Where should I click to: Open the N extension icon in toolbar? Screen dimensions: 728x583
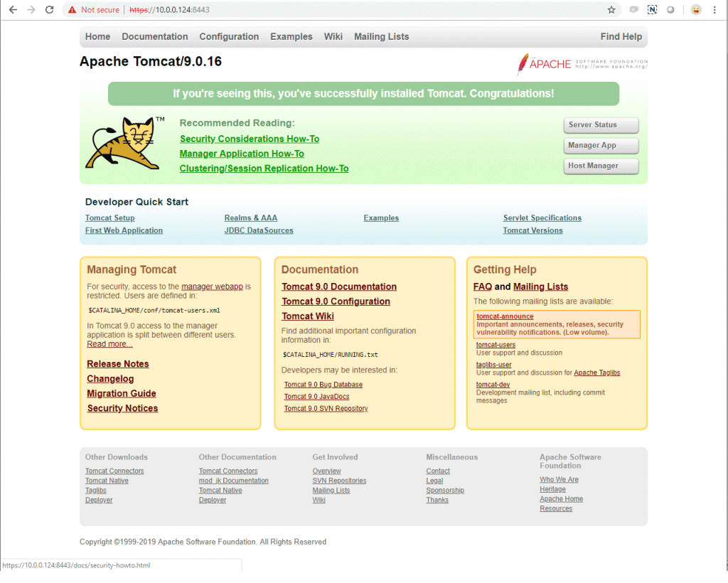coord(653,10)
